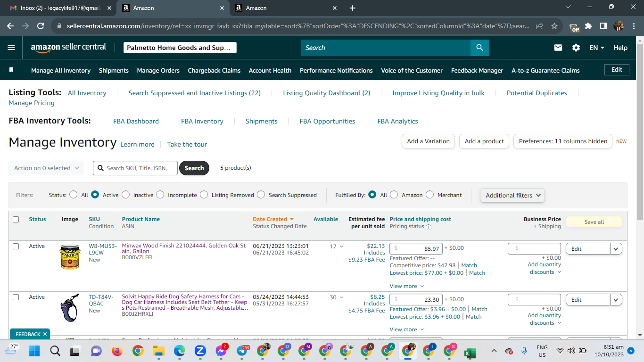
Task: Sort by Date Created column
Action: click(273, 219)
